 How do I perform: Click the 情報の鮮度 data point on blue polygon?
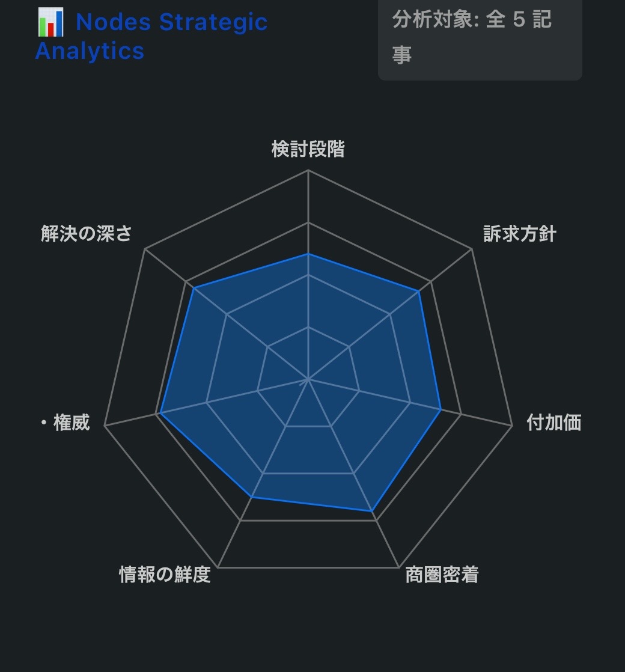point(252,497)
